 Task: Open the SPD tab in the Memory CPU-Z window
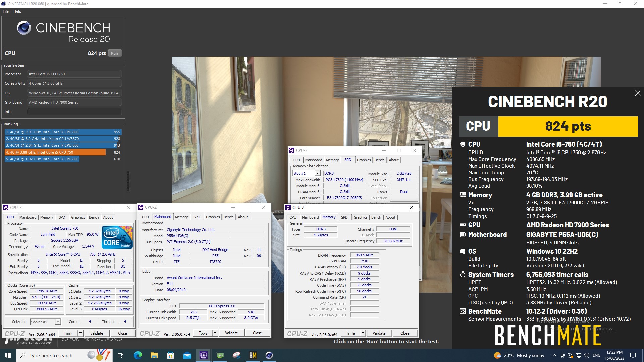(344, 217)
